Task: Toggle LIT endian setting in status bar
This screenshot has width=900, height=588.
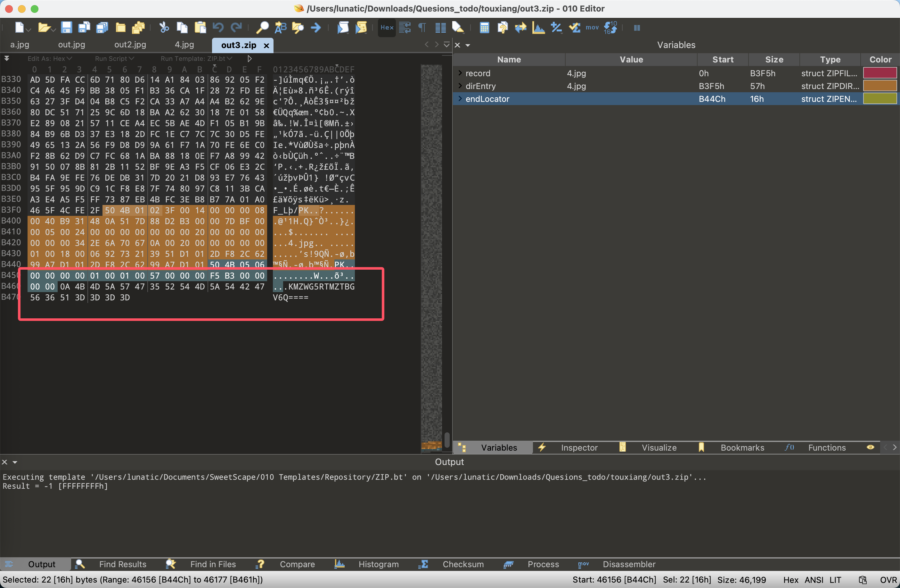Action: tap(835, 580)
